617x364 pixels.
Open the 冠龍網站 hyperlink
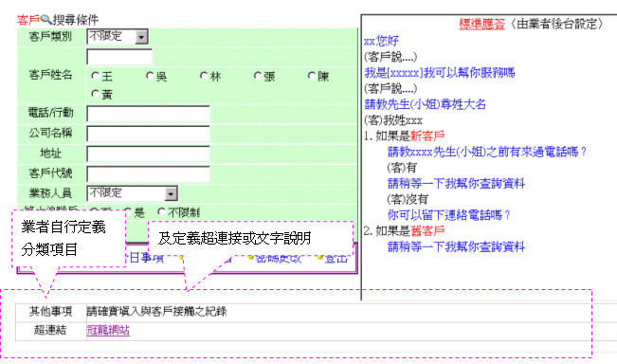tap(108, 330)
